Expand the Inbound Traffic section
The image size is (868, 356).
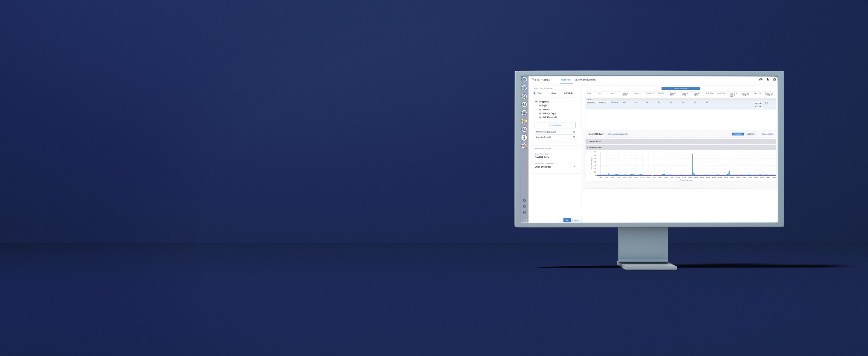(595, 141)
